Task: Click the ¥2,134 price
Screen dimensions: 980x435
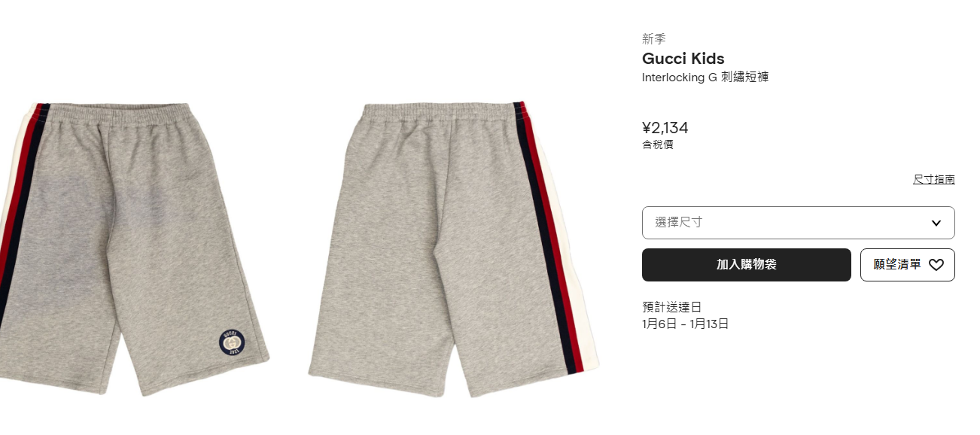Action: (x=665, y=128)
